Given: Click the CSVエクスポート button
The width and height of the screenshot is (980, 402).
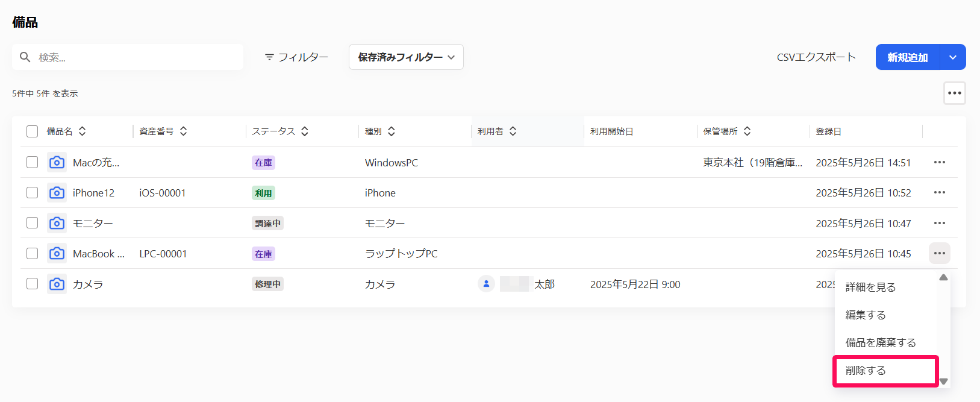Looking at the screenshot, I should [816, 57].
